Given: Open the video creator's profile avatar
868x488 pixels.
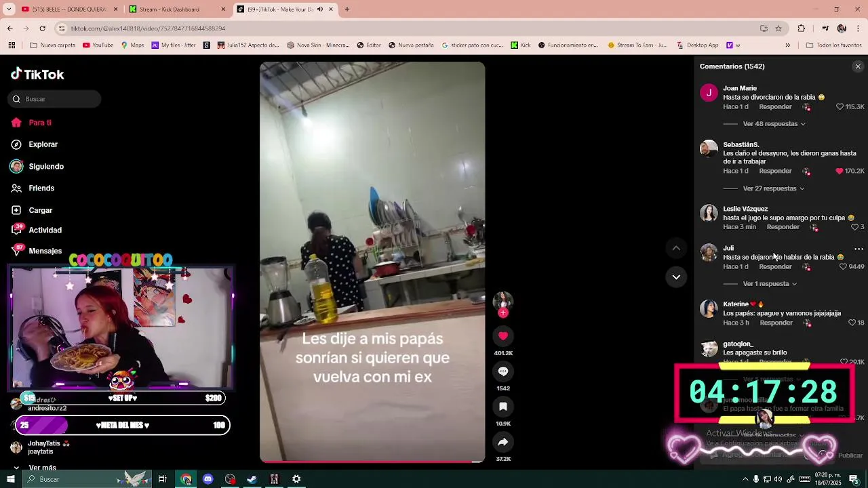Looking at the screenshot, I should point(502,300).
